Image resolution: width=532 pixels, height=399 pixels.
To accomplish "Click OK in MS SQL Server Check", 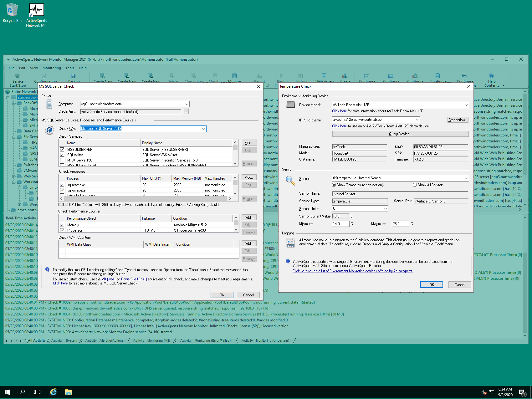I will [222, 295].
